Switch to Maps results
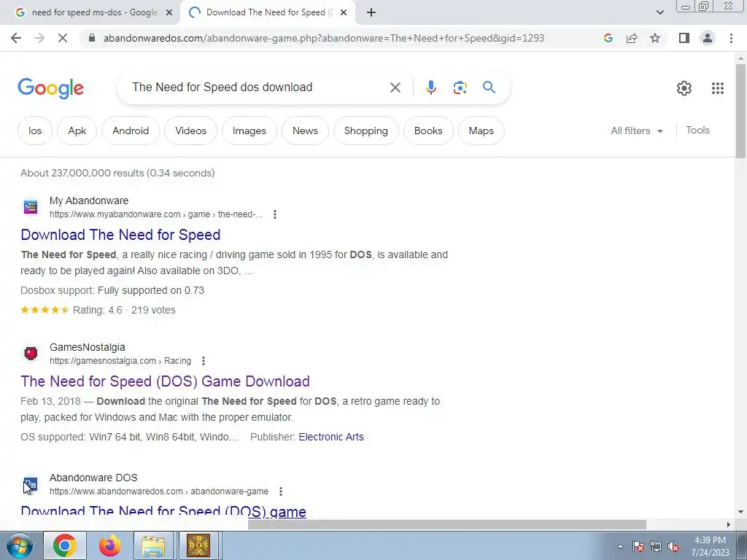This screenshot has width=747, height=560. pos(481,131)
